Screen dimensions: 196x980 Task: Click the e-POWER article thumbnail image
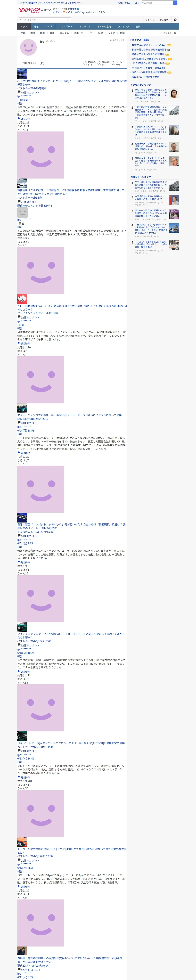click(x=22, y=74)
